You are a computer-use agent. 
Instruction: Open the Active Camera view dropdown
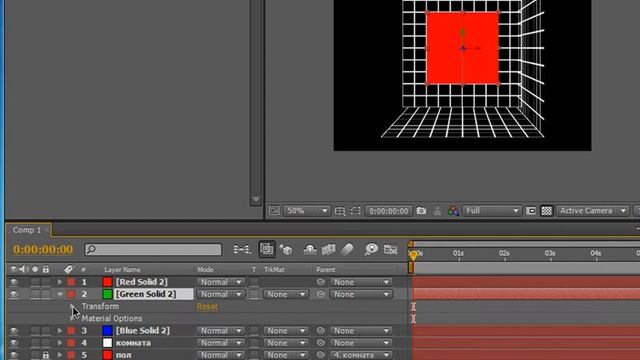pyautogui.click(x=593, y=211)
